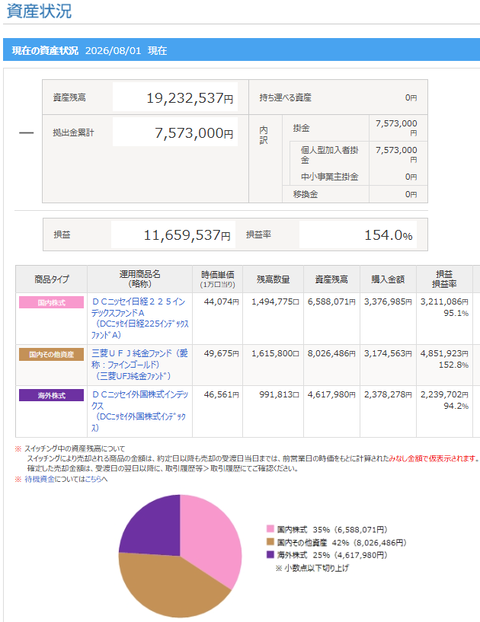Select profit 3,211,086円 in Nikkei 225 row

(444, 302)
